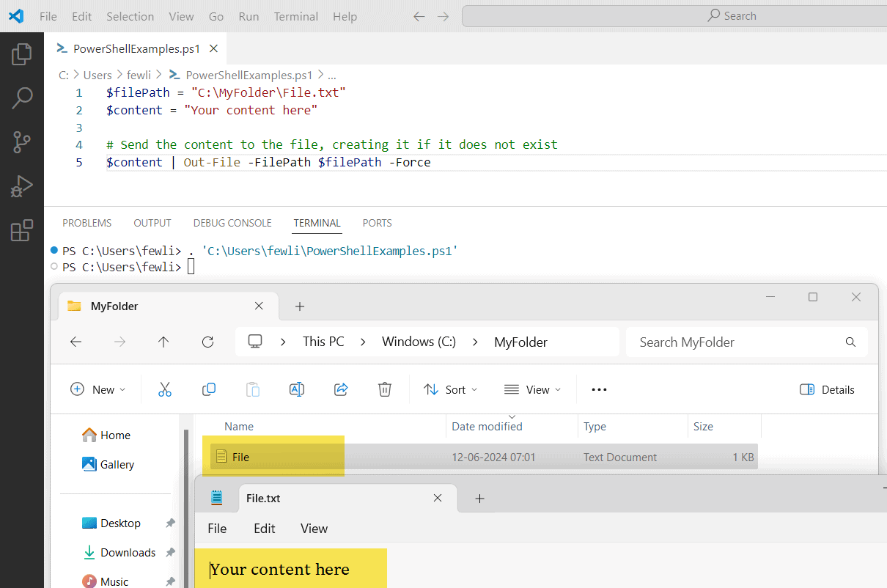Screen dimensions: 887x588
Task: Click the Search MyFolder field
Action: click(x=746, y=342)
